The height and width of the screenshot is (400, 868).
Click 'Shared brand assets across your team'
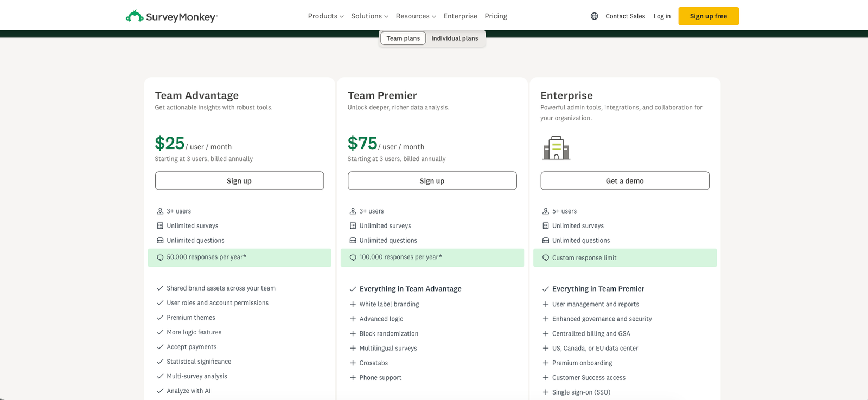click(221, 288)
